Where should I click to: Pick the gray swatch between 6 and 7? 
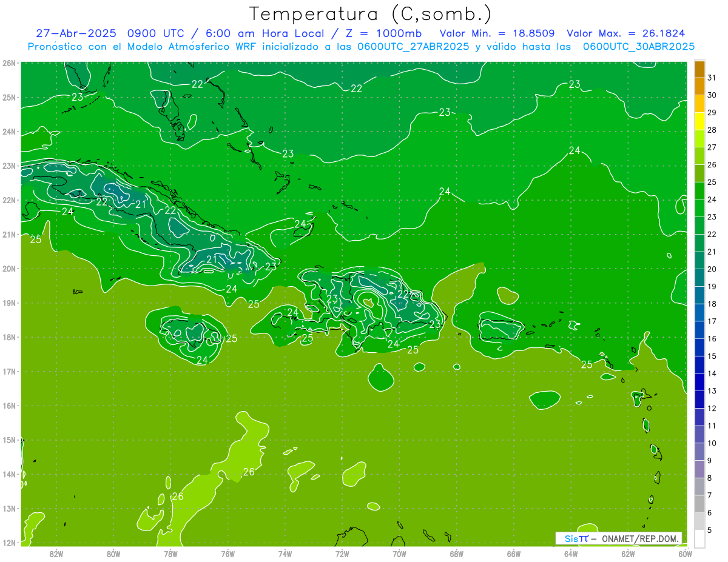tap(699, 504)
